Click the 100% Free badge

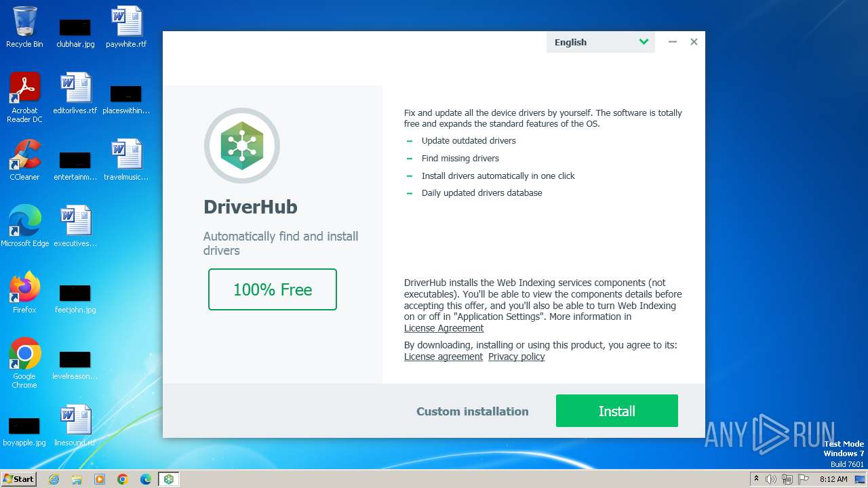[273, 289]
